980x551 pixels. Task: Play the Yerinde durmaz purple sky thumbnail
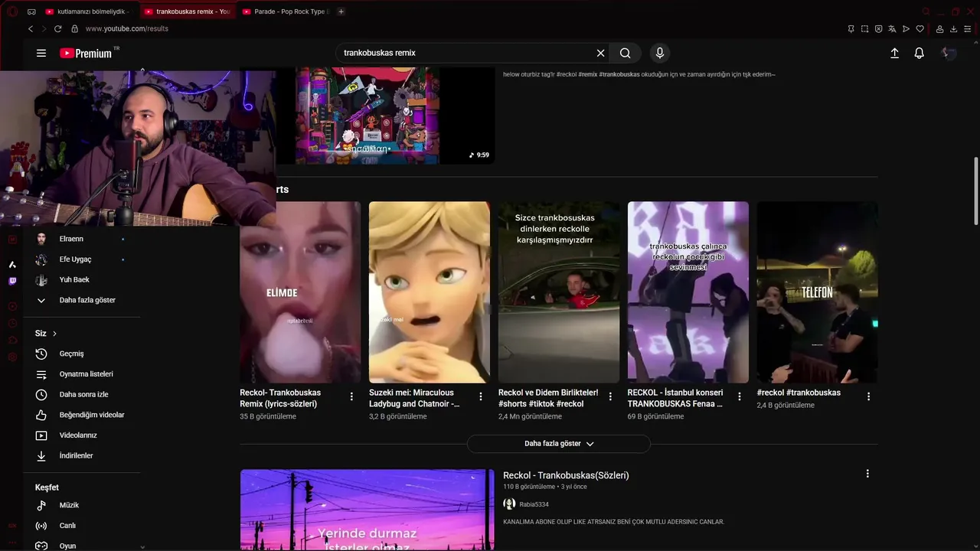[x=367, y=510]
